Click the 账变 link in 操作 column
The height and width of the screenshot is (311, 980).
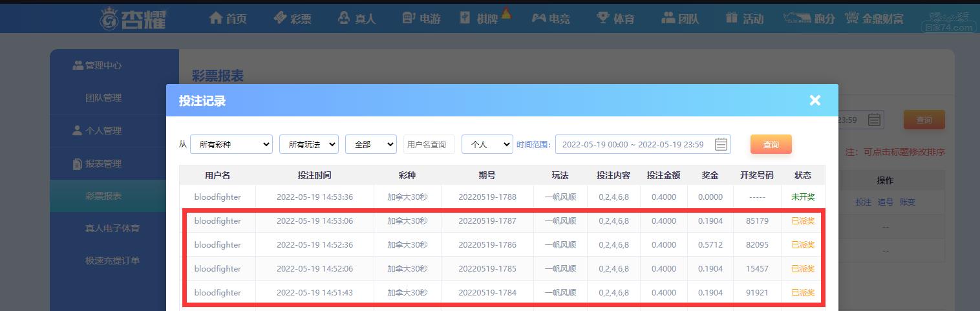click(907, 202)
